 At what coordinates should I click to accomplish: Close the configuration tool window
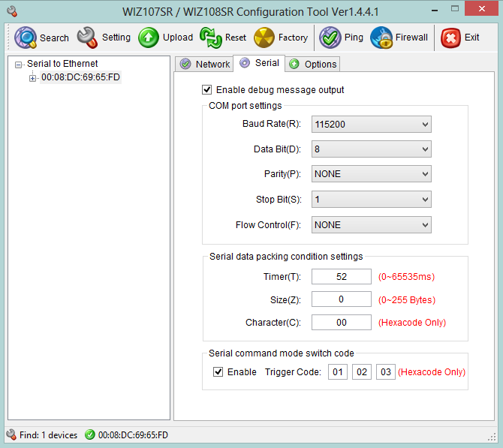481,9
